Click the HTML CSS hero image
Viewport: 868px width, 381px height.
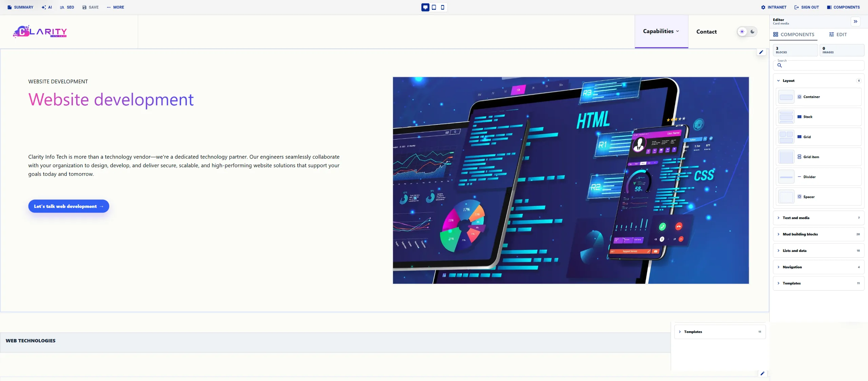point(571,180)
